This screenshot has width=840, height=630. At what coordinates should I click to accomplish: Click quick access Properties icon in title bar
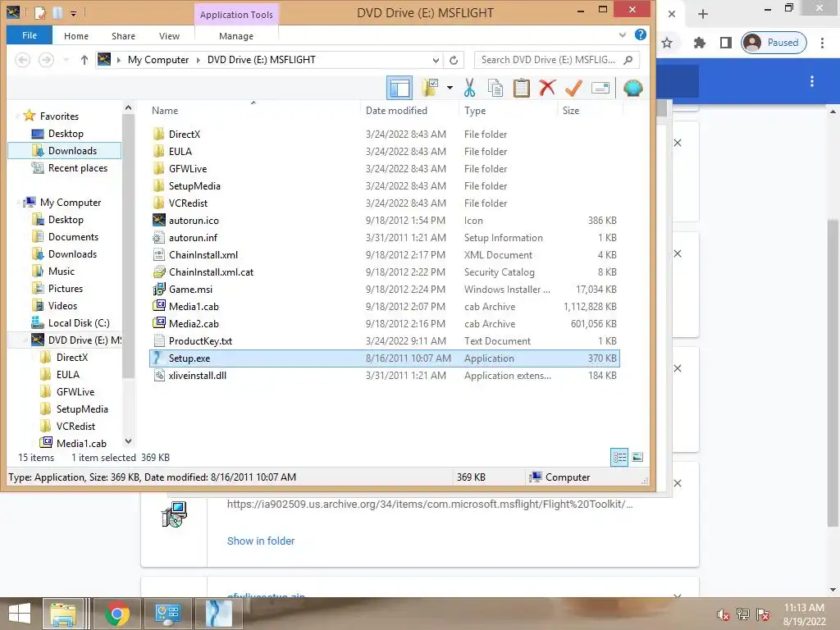39,12
